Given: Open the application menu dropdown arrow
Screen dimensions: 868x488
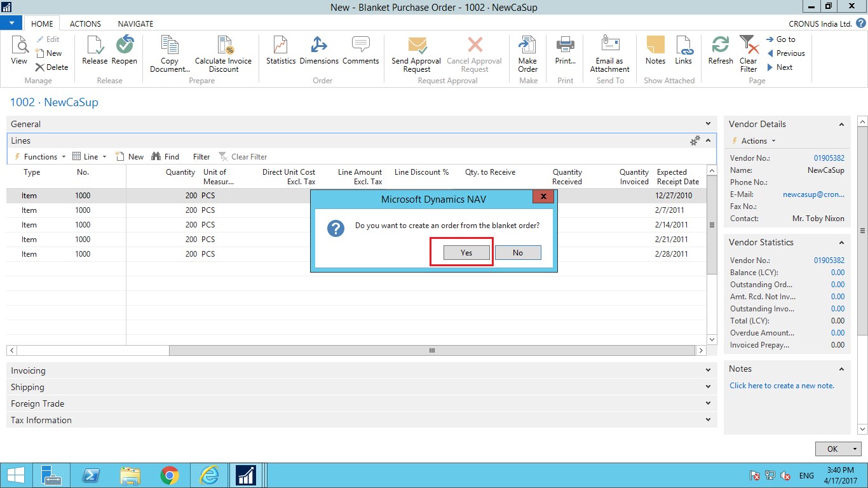Looking at the screenshot, I should [x=11, y=23].
